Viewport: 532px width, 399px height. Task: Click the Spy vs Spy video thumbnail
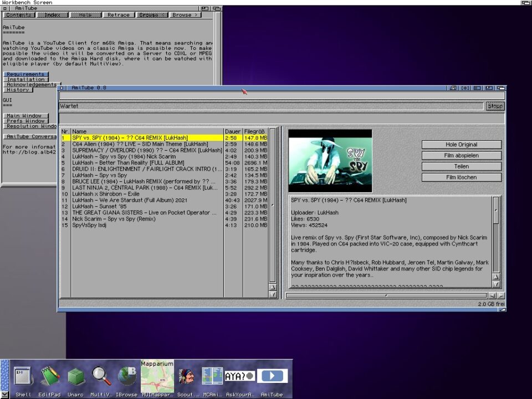[x=330, y=161]
